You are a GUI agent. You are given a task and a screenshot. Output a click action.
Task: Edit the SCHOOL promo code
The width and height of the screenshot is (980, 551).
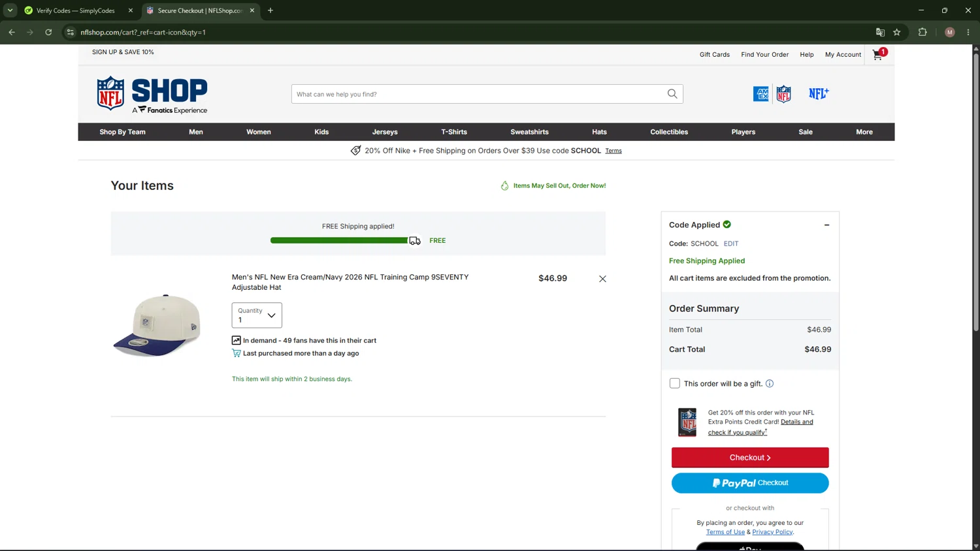[731, 244]
